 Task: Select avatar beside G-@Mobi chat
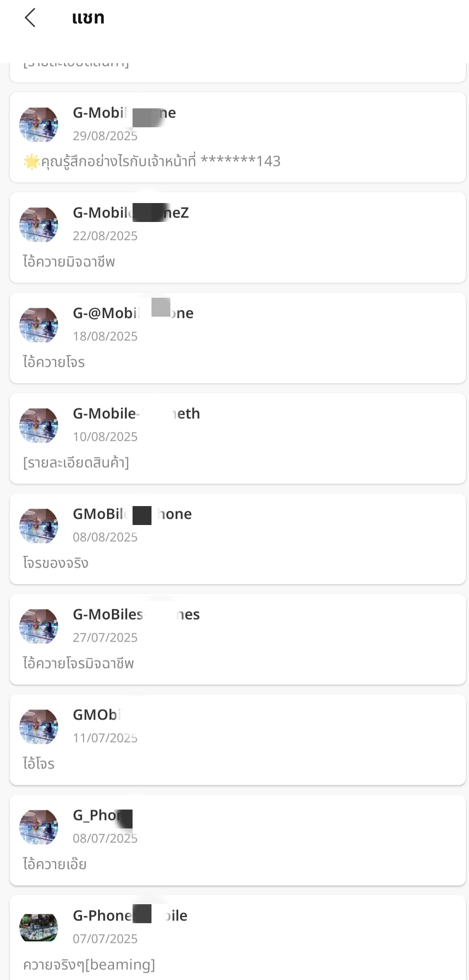[x=39, y=325]
